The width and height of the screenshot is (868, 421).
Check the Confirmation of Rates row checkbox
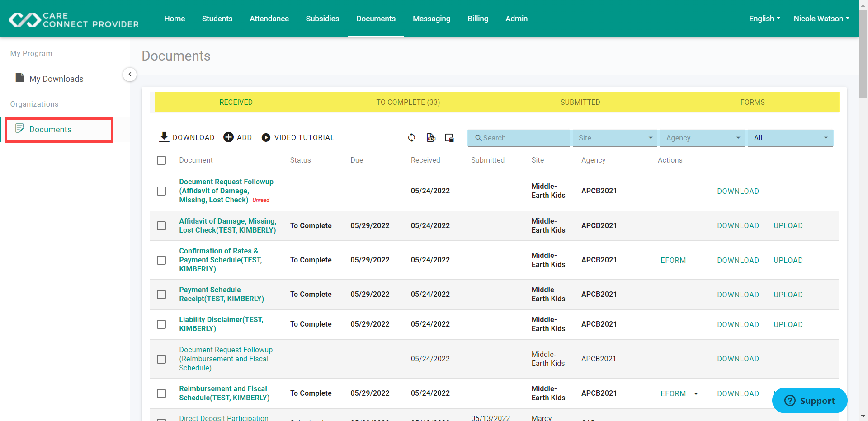click(161, 260)
